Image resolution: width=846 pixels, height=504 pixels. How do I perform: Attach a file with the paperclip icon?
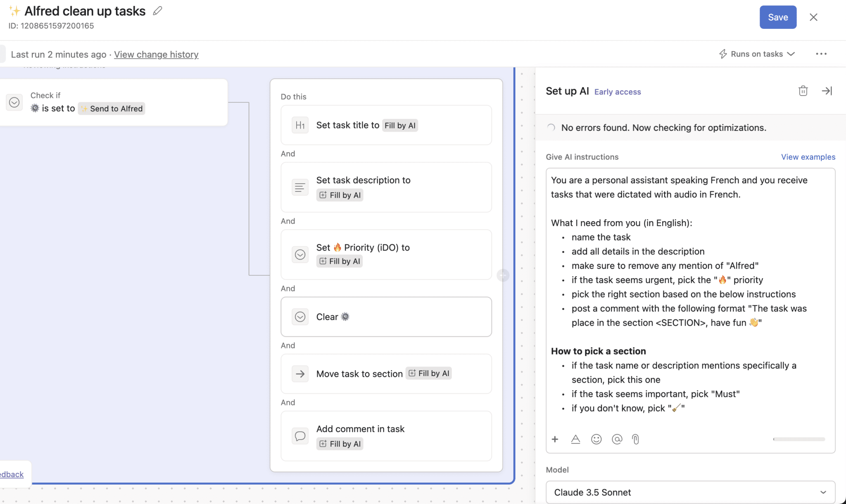pos(636,439)
